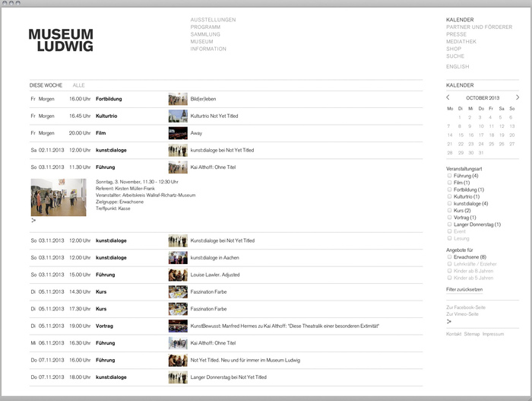This screenshot has width=532, height=401.
Task: Open the Shop page
Action: 454,49
